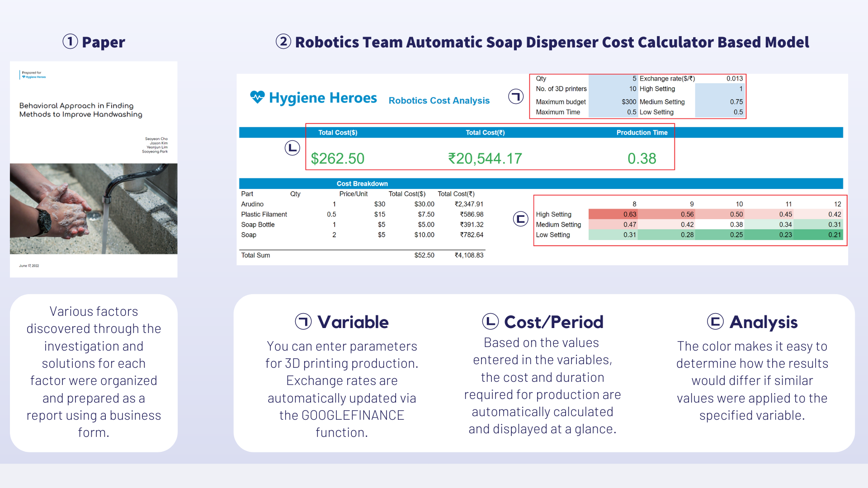Click the Maximum budget value $300
Viewport: 868px width, 488px height.
(x=613, y=102)
